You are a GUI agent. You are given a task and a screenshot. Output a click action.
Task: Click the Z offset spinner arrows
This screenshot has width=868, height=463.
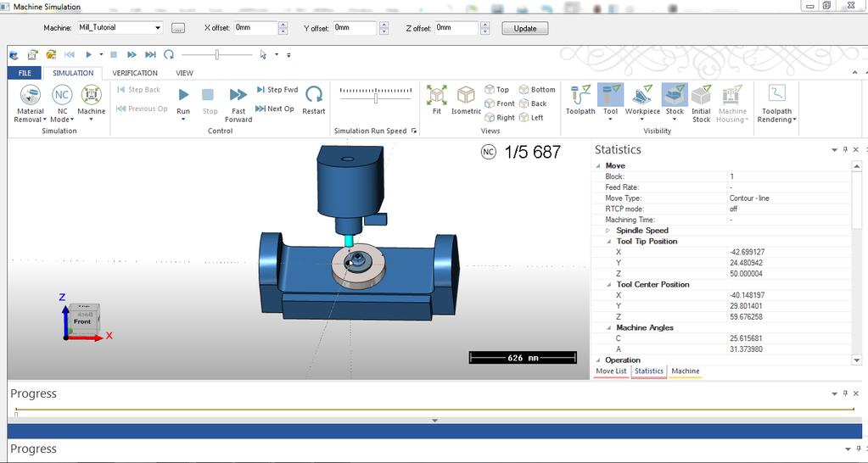click(485, 28)
